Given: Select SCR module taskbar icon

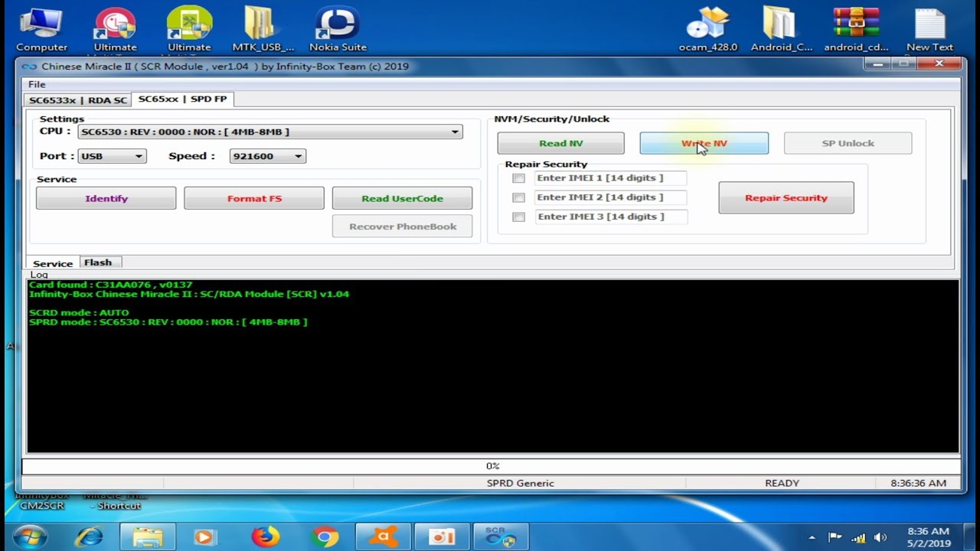Looking at the screenshot, I should click(x=501, y=537).
